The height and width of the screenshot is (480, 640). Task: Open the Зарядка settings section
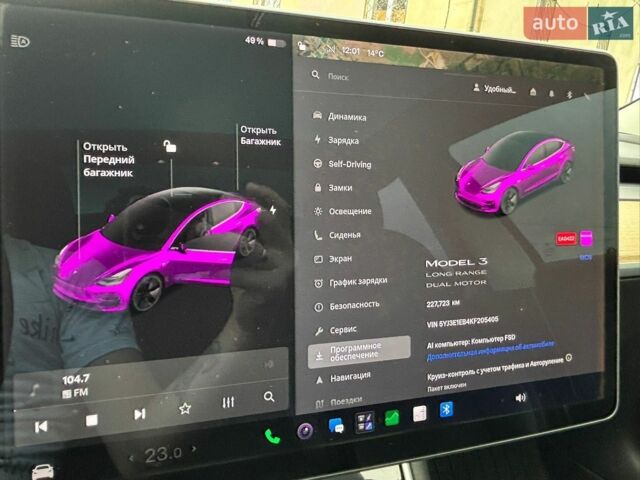point(336,140)
